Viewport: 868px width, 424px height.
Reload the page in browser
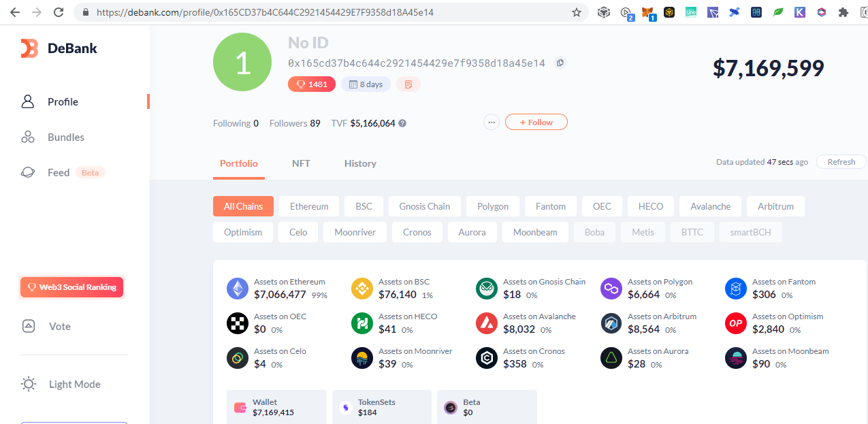pyautogui.click(x=59, y=12)
